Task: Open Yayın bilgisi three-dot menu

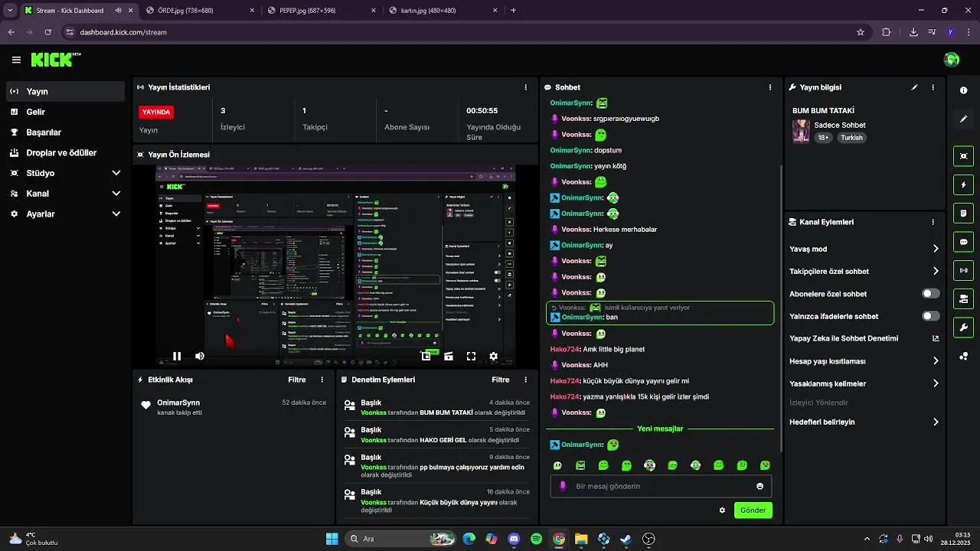Action: click(x=933, y=87)
